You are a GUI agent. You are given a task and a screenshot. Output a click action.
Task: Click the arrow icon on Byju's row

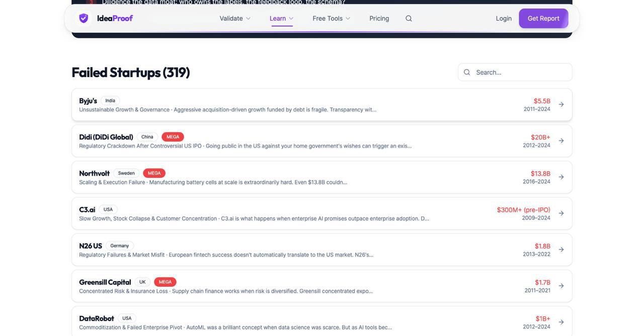tap(561, 105)
